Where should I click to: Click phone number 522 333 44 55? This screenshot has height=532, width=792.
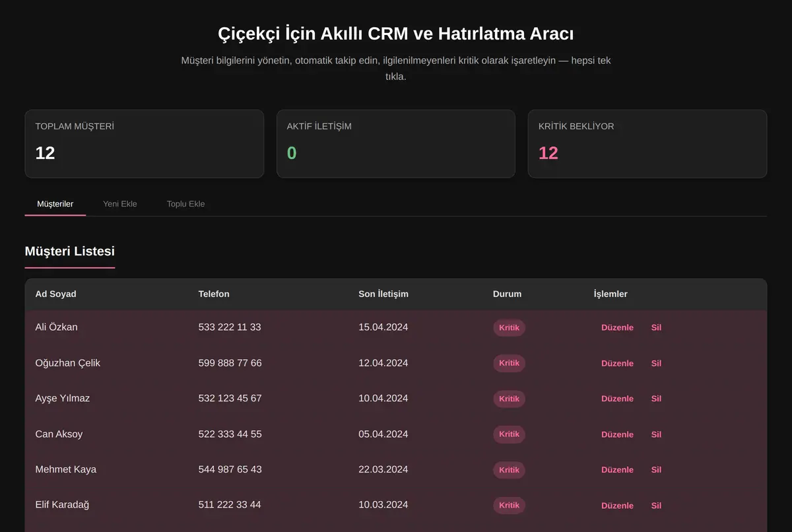click(230, 434)
